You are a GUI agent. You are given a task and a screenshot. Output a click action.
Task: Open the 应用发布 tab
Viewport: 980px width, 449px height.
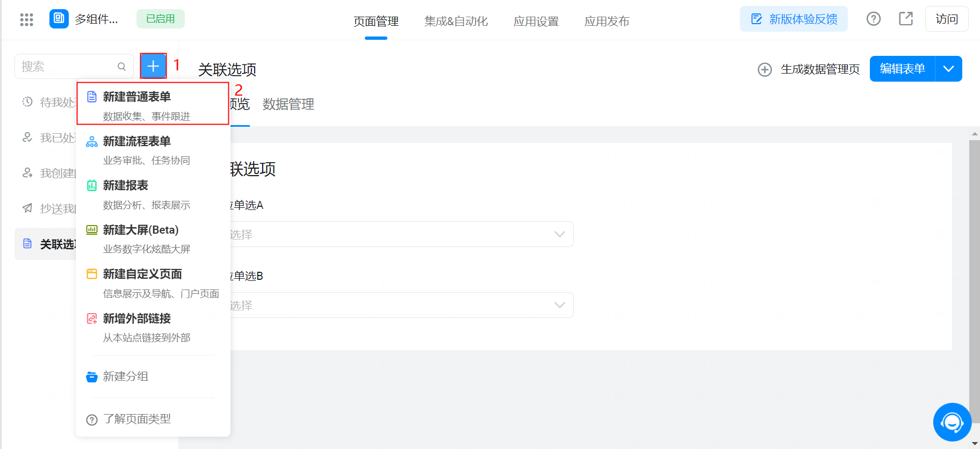point(607,21)
